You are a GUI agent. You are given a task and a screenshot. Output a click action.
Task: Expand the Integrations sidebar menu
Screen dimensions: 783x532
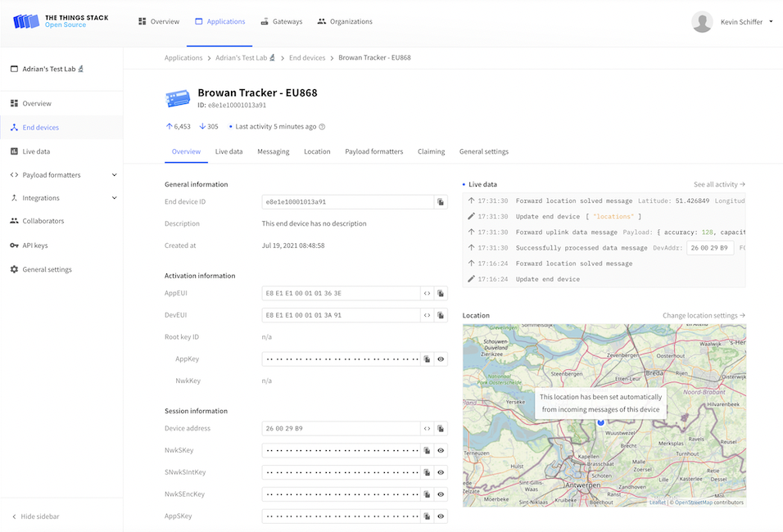tap(114, 198)
